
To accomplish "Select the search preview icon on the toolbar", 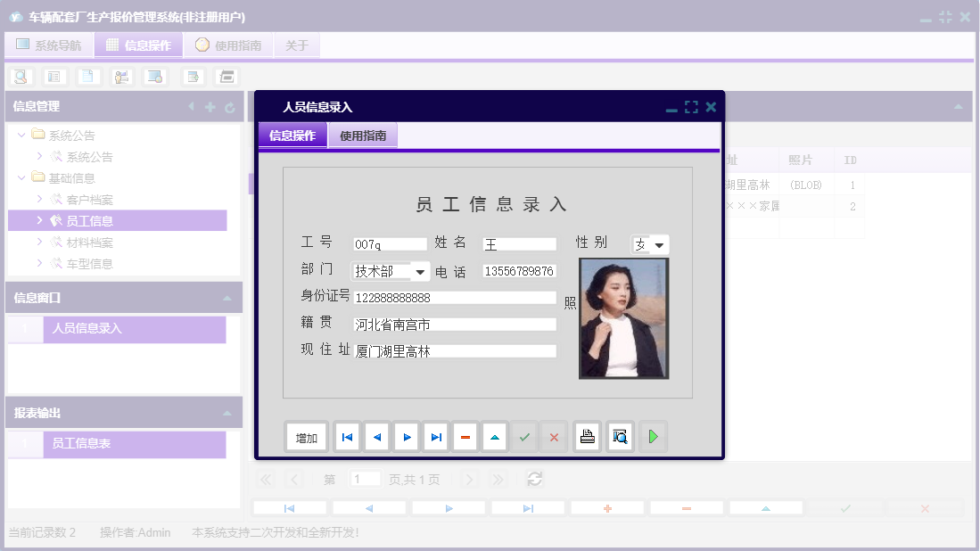I will 20,76.
